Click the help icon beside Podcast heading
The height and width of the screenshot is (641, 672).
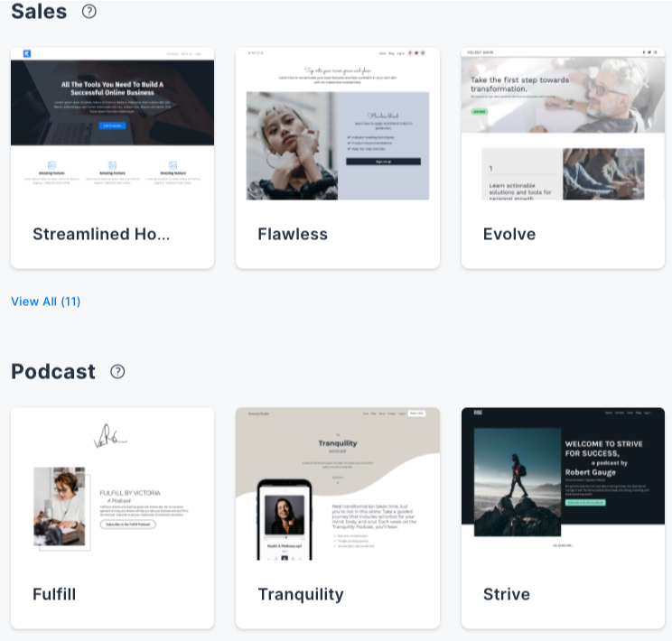(x=117, y=371)
